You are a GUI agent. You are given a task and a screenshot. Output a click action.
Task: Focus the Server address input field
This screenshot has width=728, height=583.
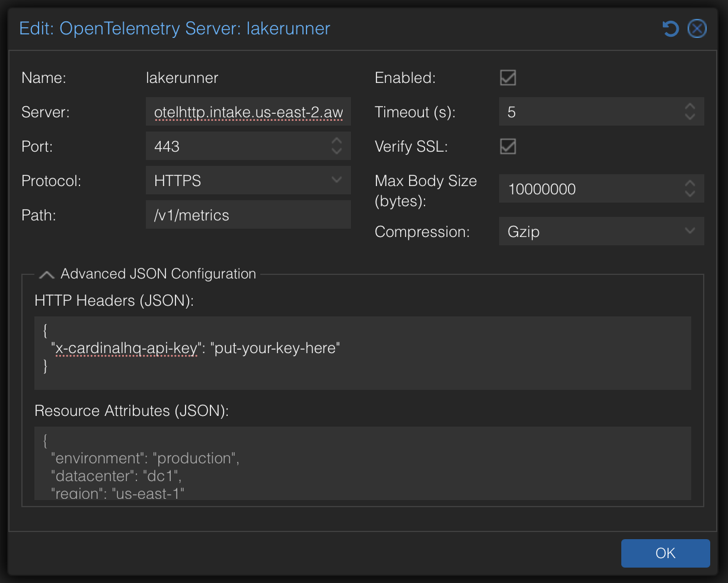[x=248, y=111]
